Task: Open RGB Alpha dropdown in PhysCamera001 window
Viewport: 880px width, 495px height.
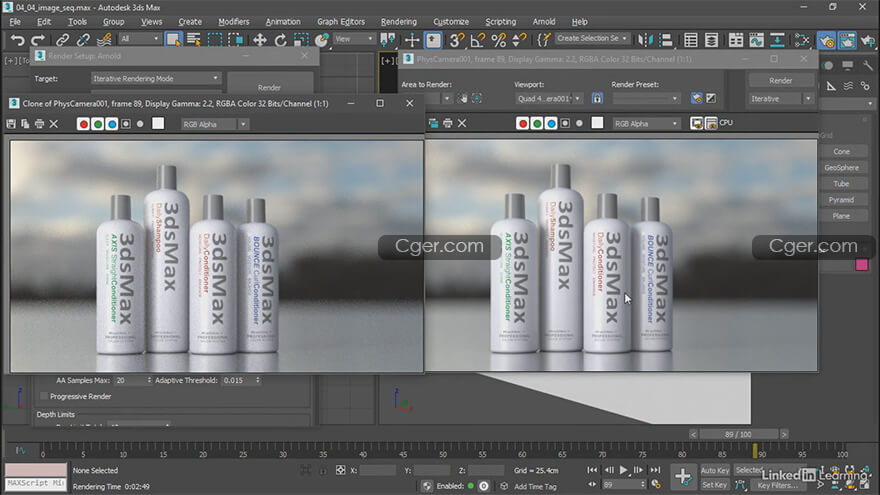Action: pos(646,123)
